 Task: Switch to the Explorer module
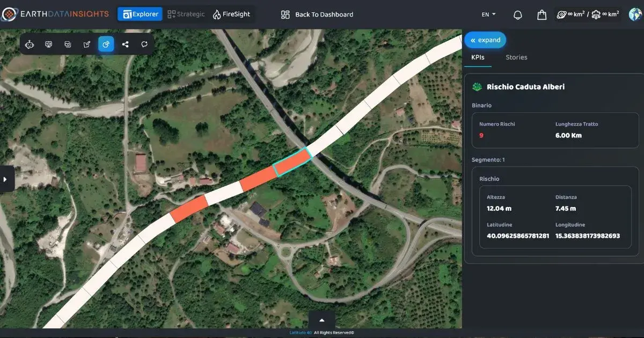pos(140,14)
